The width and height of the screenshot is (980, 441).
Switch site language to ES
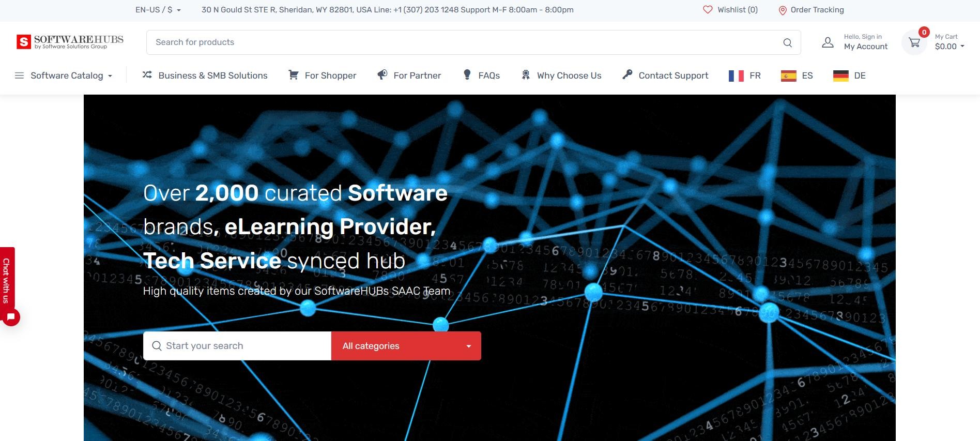797,76
